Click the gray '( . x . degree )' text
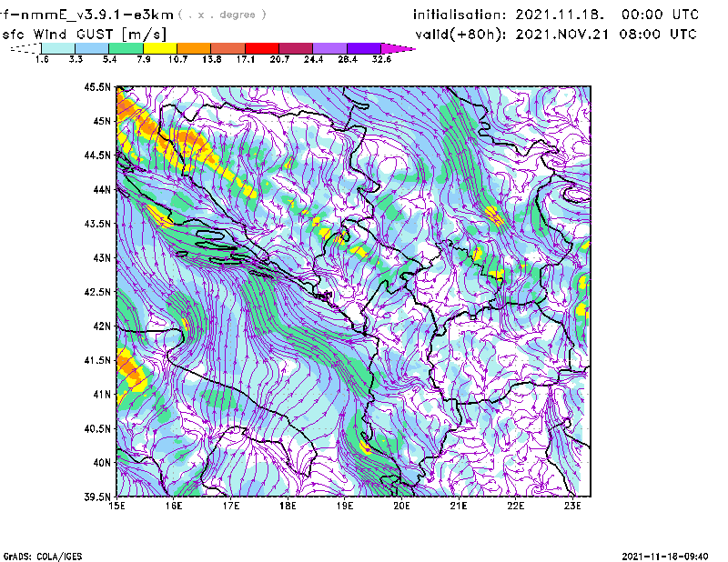728x562 pixels. pyautogui.click(x=222, y=15)
